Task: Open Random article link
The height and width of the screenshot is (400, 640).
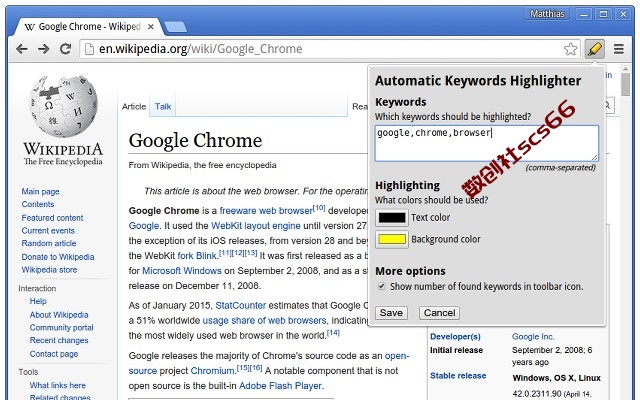Action: (49, 243)
